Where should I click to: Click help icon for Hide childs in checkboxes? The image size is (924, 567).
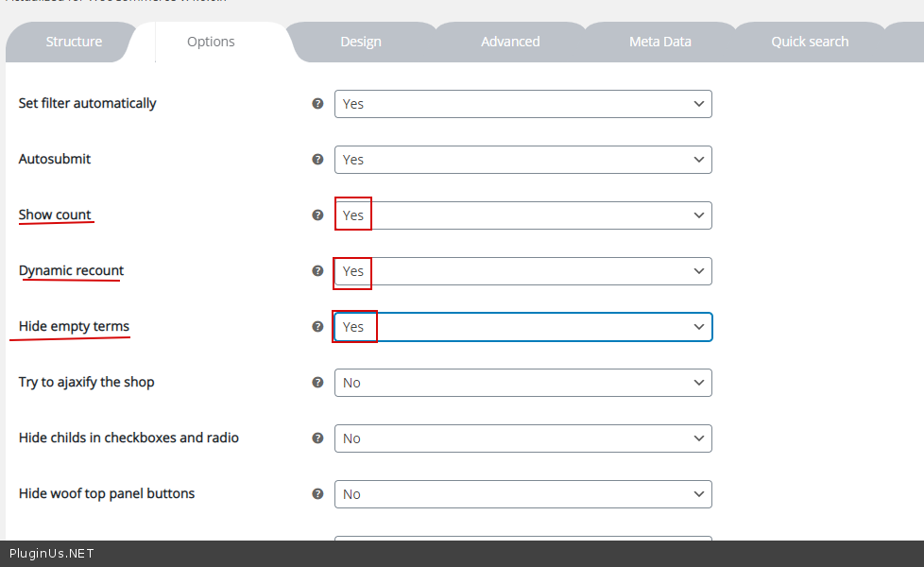[317, 438]
